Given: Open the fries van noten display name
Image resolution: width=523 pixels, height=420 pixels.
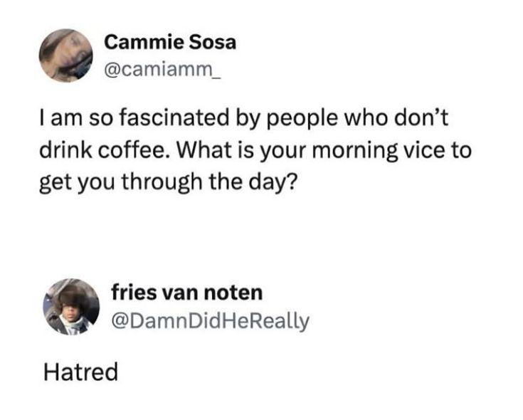Looking at the screenshot, I should (x=187, y=292).
